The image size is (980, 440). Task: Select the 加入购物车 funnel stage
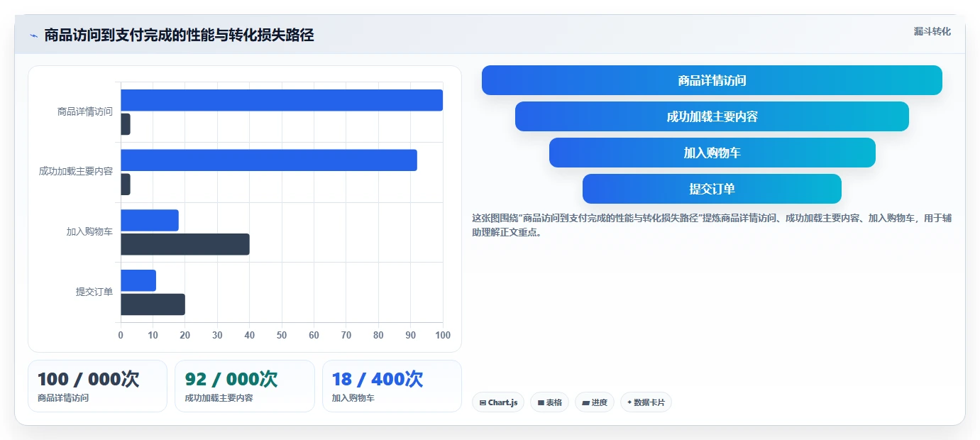pyautogui.click(x=712, y=153)
